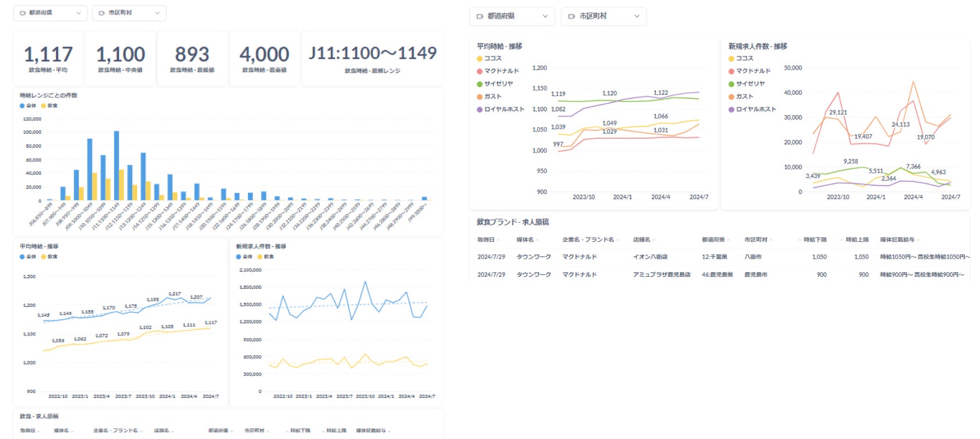This screenshot has height=439, width=980.
Task: Click the 29,121 data label in brand 新規求人件数 chart
Action: tap(838, 112)
